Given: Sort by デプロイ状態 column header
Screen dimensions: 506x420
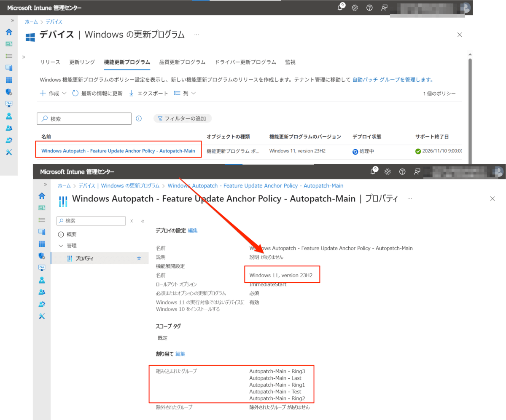Looking at the screenshot, I should point(367,137).
